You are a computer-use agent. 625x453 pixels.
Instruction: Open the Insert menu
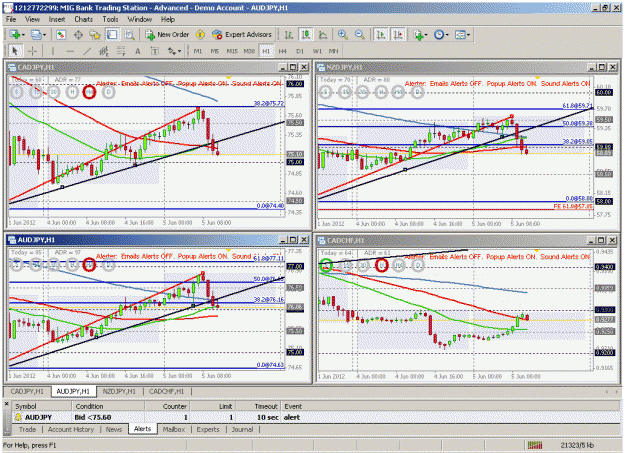(x=57, y=19)
